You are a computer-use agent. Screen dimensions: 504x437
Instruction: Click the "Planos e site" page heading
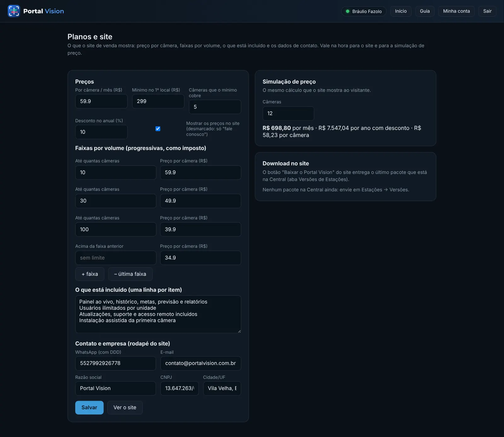click(x=90, y=37)
